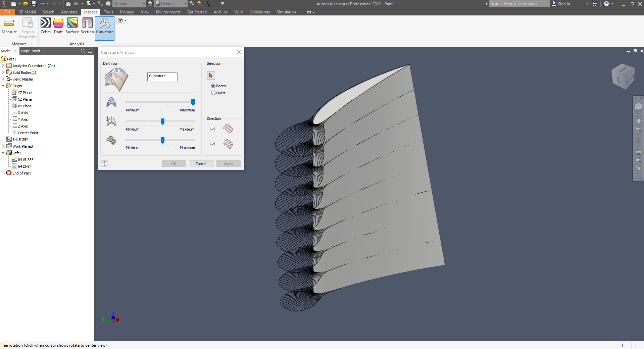Image resolution: width=644 pixels, height=349 pixels.
Task: Toggle the second Direction checkbox
Action: pos(212,144)
